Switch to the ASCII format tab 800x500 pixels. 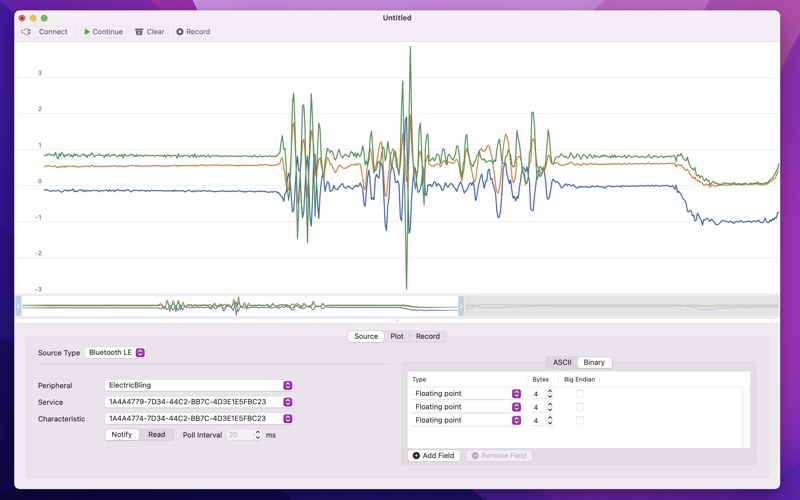click(562, 362)
